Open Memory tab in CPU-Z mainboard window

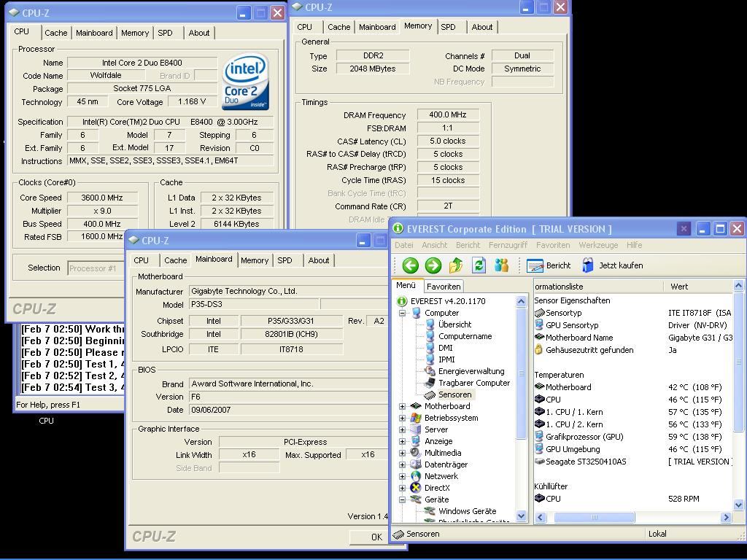click(255, 260)
